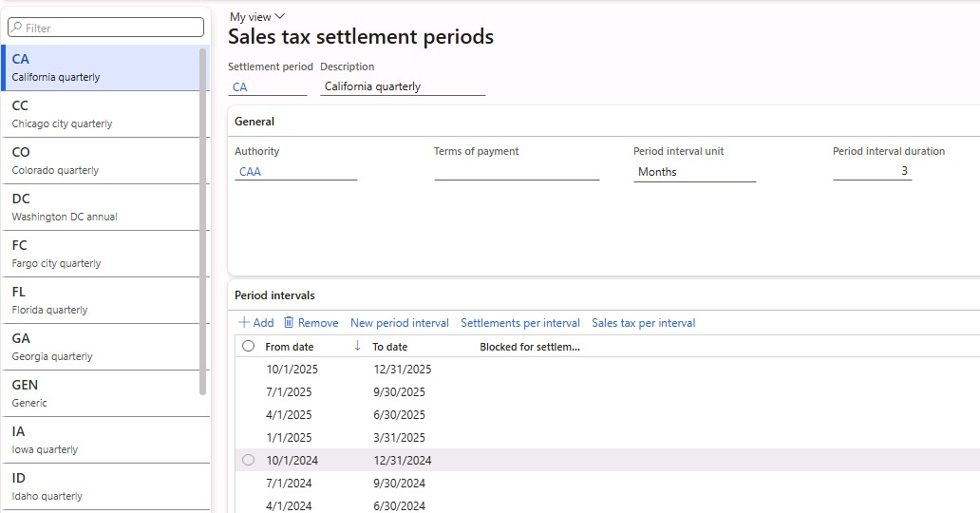The height and width of the screenshot is (513, 980).
Task: Click the magnifier icon in Filter box
Action: tap(17, 28)
